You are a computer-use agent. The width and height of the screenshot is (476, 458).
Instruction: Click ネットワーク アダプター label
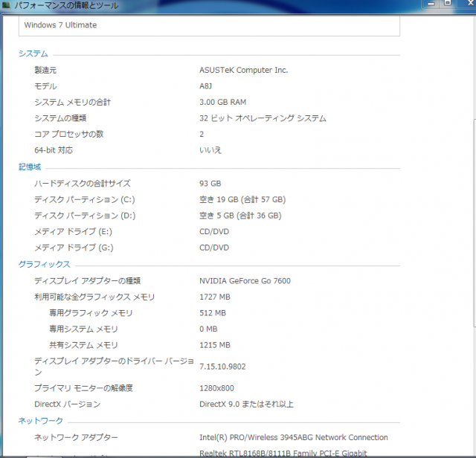(x=76, y=438)
